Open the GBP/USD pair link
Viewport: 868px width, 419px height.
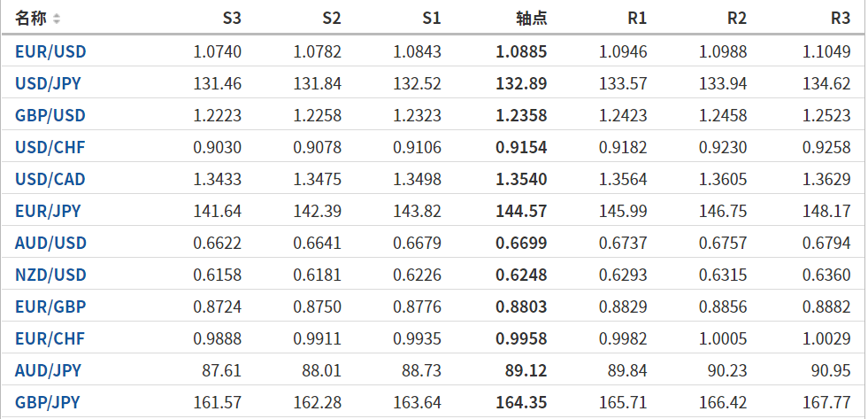(x=50, y=115)
